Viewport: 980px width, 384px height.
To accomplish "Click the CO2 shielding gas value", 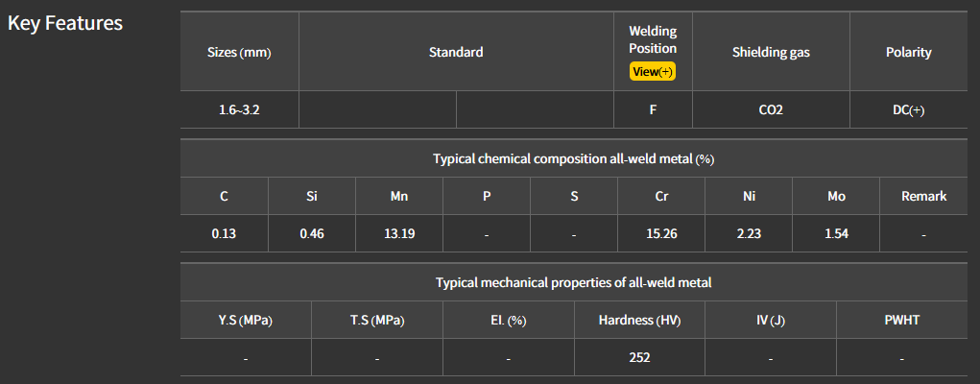I will (771, 110).
